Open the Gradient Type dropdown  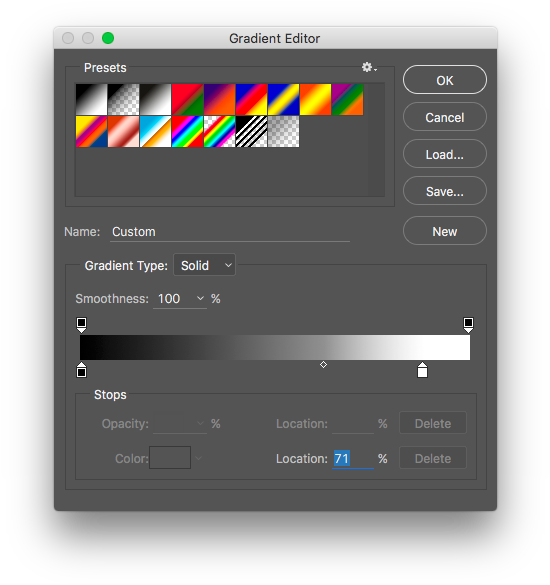click(204, 265)
